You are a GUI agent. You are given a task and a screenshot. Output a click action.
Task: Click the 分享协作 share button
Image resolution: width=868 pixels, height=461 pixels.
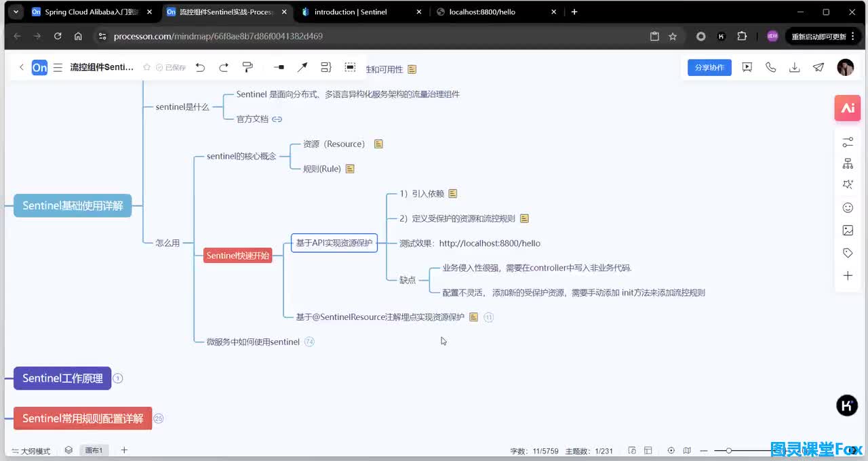point(709,67)
